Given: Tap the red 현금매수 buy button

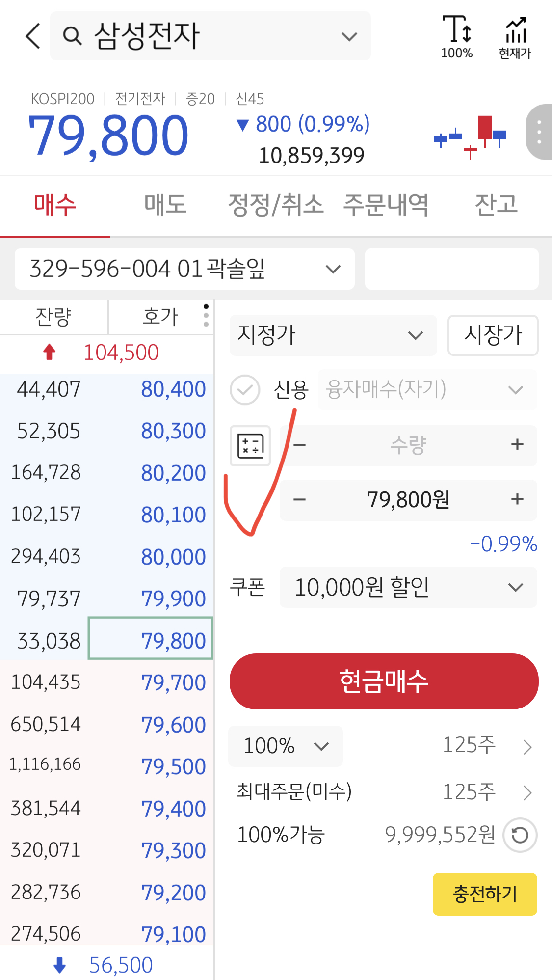Looking at the screenshot, I should 384,681.
